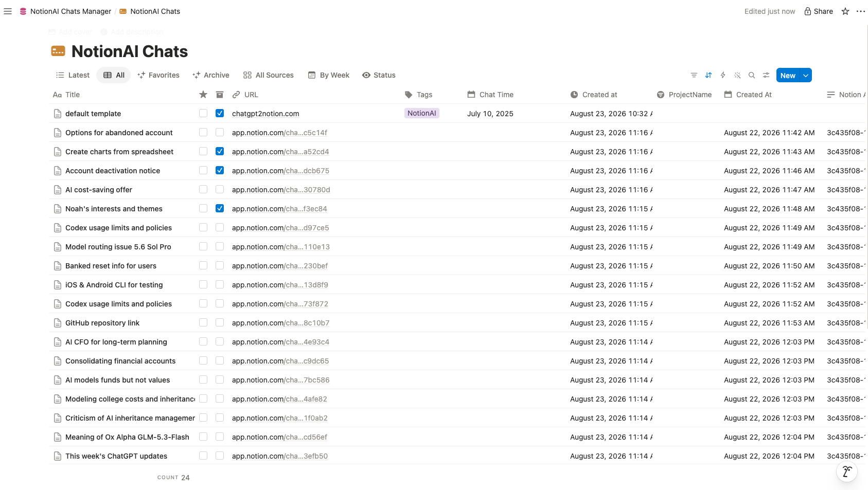Open the default template page icon
Screen dimensions: 868x490
click(x=58, y=114)
